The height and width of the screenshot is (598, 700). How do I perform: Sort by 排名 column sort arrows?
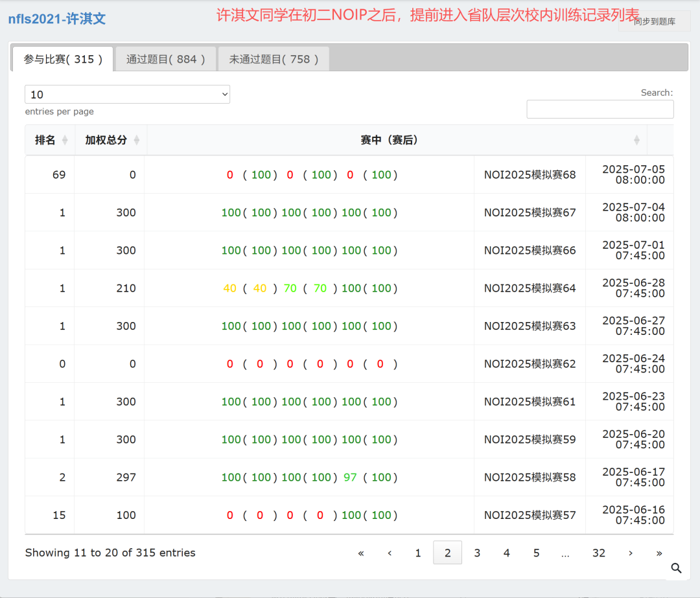point(65,141)
